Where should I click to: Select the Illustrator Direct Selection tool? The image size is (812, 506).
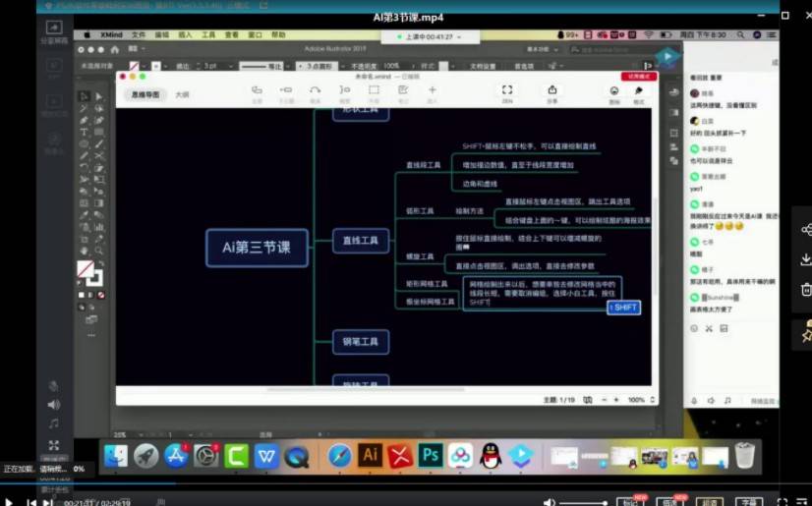point(99,96)
